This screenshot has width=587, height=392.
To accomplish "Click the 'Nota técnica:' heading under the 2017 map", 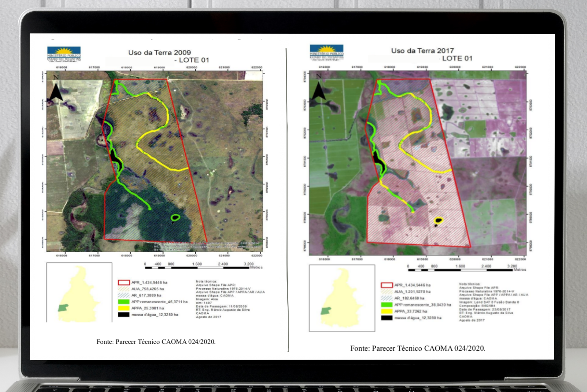I will coord(470,284).
